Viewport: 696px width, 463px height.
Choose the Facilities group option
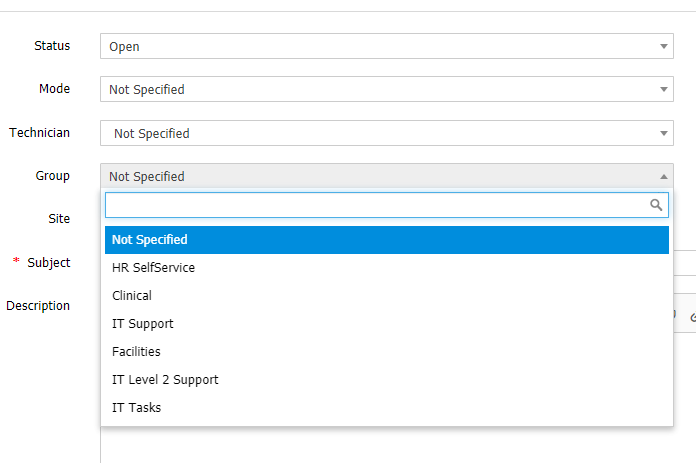tap(136, 352)
